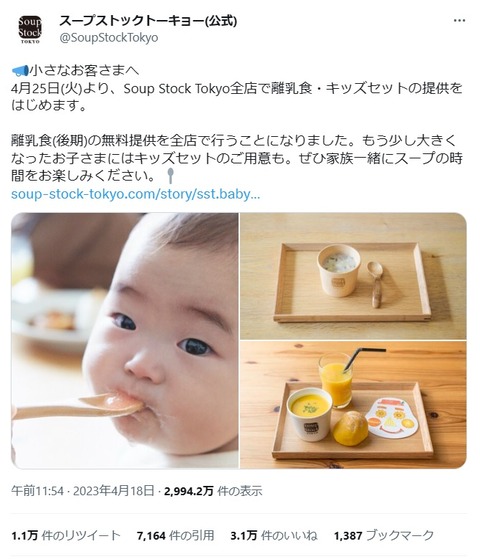Open the 1,387 ブックマーク count
Screen dimensions: 480x559
click(x=384, y=535)
